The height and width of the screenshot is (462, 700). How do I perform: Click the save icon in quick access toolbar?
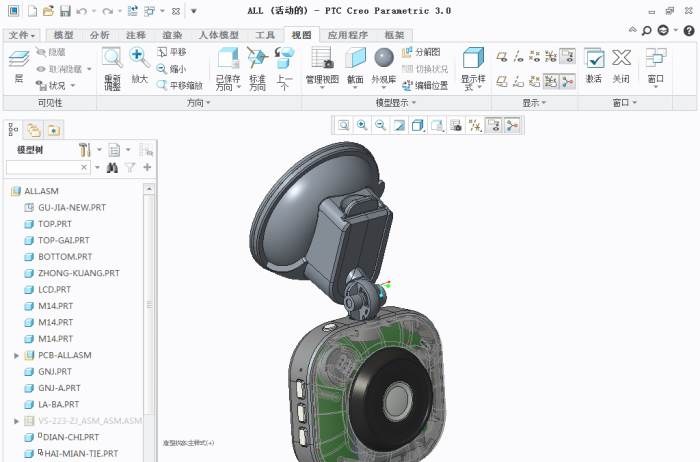66,11
